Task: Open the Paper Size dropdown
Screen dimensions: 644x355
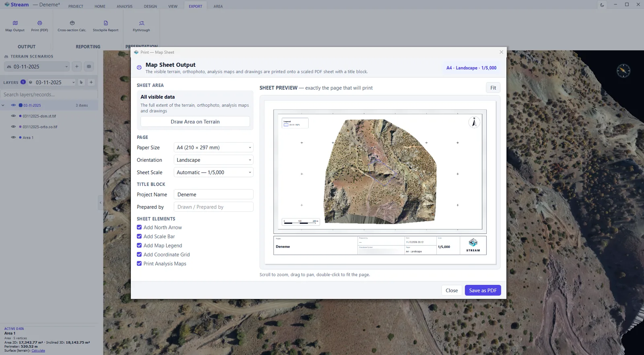Action: [x=213, y=148]
